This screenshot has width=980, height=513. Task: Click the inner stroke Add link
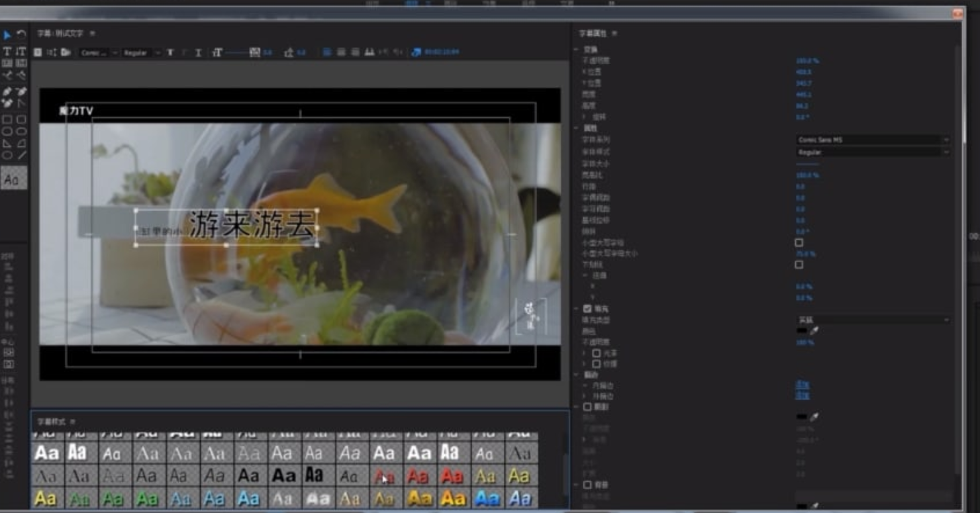pos(802,385)
